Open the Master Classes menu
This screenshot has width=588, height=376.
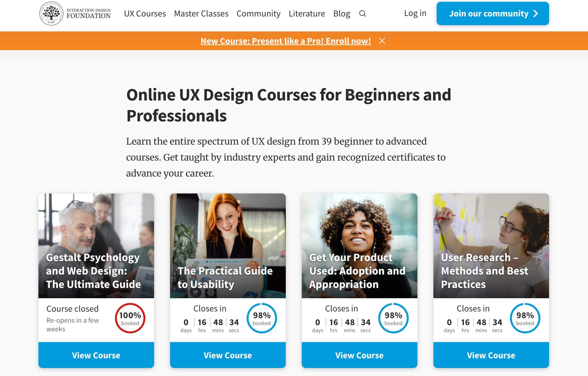tap(201, 13)
